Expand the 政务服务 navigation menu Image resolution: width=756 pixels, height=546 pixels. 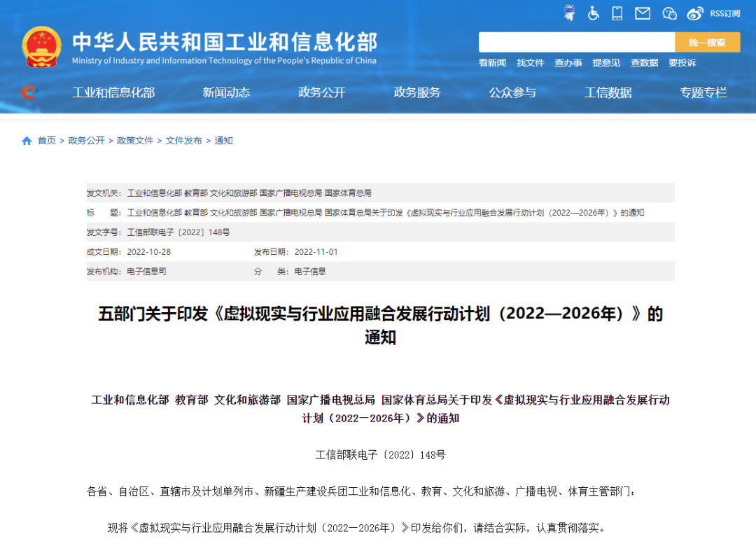pos(417,92)
